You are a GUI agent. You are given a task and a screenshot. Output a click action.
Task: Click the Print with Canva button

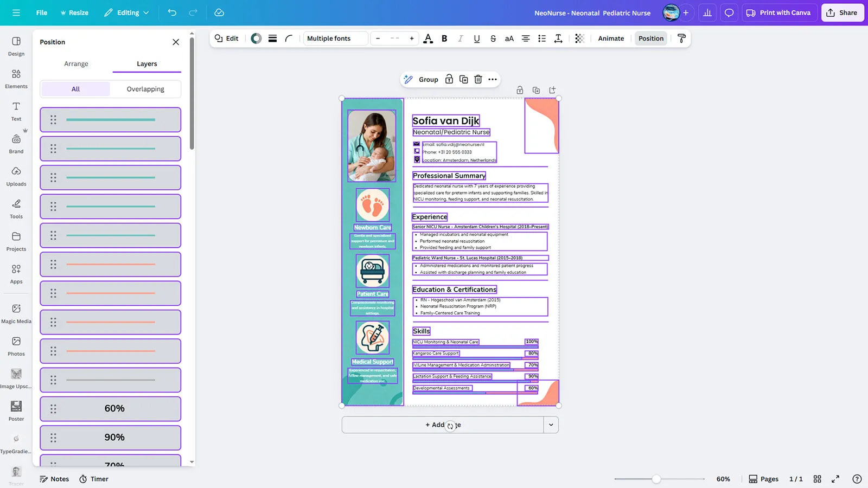tap(778, 12)
